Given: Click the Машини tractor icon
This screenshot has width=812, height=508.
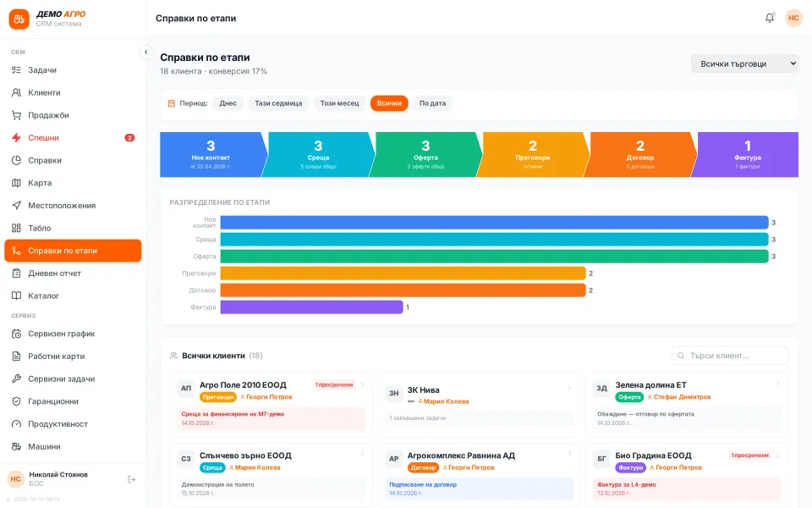Looking at the screenshot, I should (17, 446).
